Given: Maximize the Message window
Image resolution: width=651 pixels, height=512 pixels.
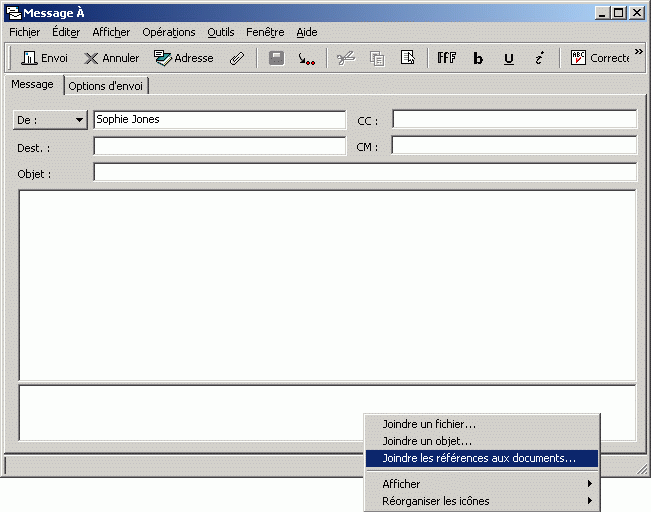Looking at the screenshot, I should tap(619, 13).
